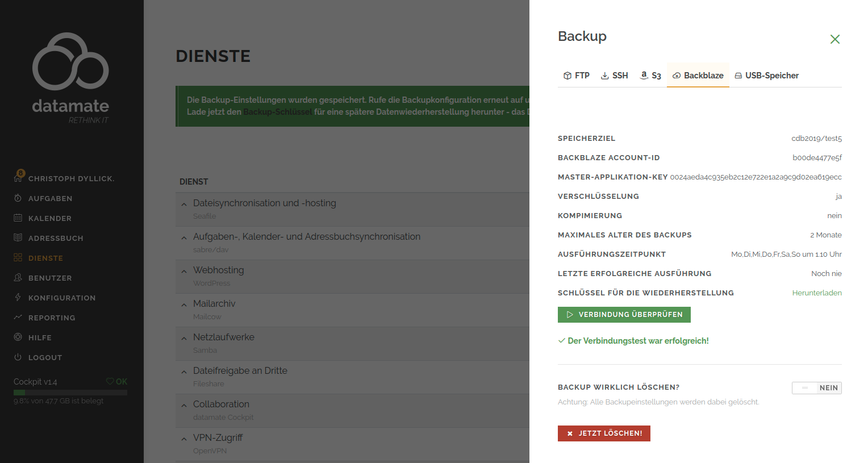This screenshot has width=868, height=463.
Task: Collapse the Webhosting service row
Action: click(184, 271)
